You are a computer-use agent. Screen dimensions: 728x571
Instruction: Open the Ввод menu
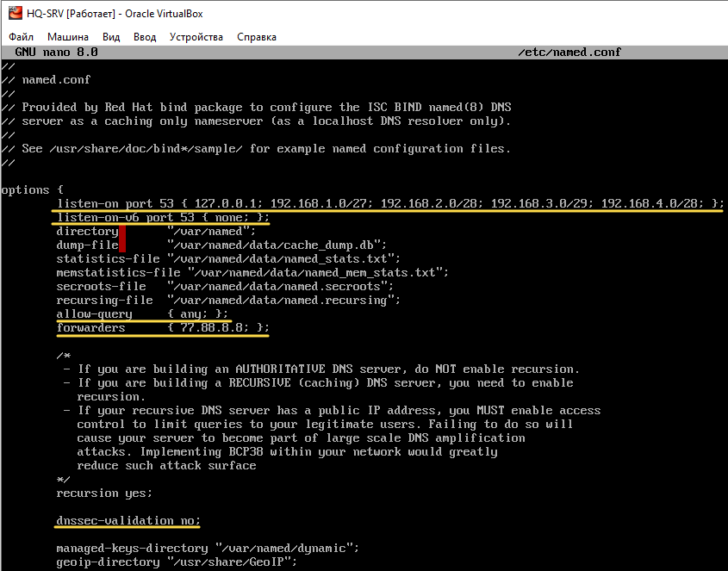(x=145, y=37)
